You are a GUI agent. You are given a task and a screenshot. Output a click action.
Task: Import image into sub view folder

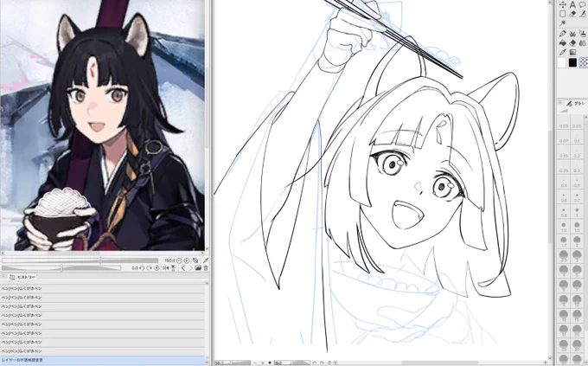(198, 268)
